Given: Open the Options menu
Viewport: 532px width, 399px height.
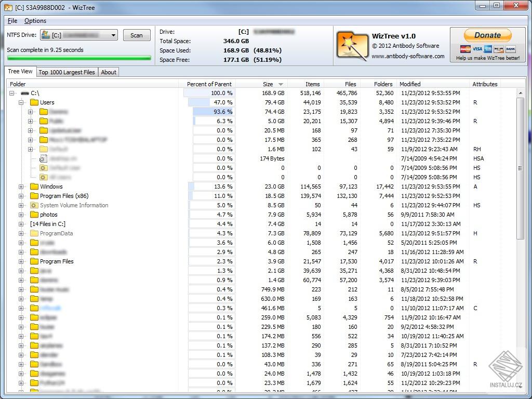Looking at the screenshot, I should point(35,21).
